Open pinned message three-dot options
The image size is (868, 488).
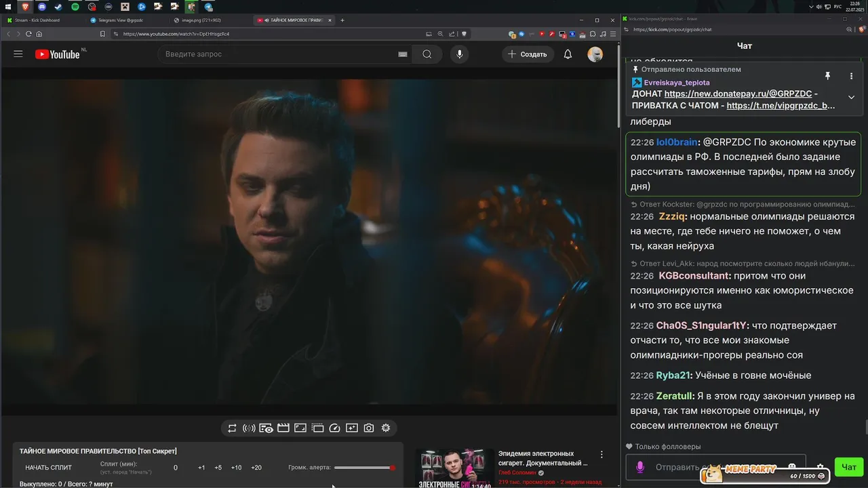851,76
